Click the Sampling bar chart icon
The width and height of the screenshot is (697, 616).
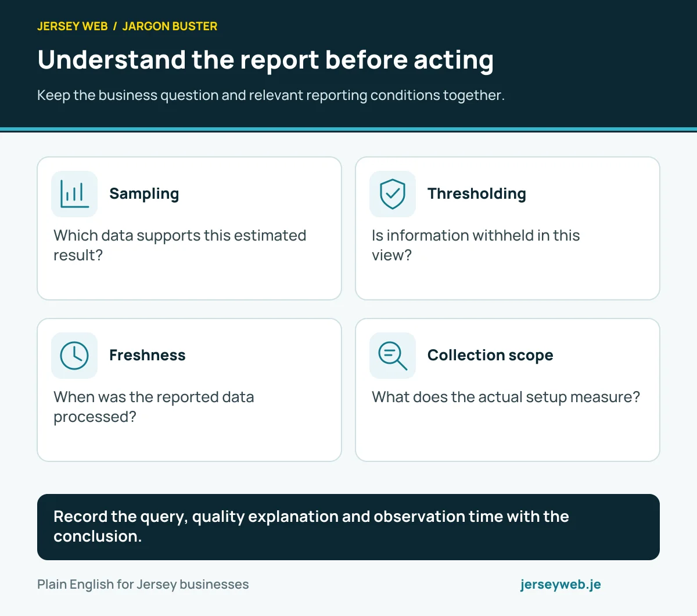(x=74, y=194)
